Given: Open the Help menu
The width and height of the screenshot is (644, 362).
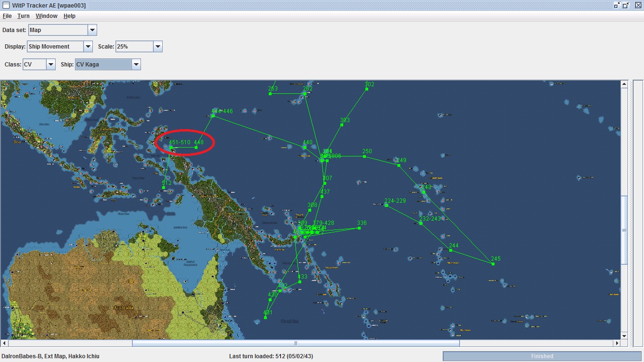Looking at the screenshot, I should coord(69,16).
